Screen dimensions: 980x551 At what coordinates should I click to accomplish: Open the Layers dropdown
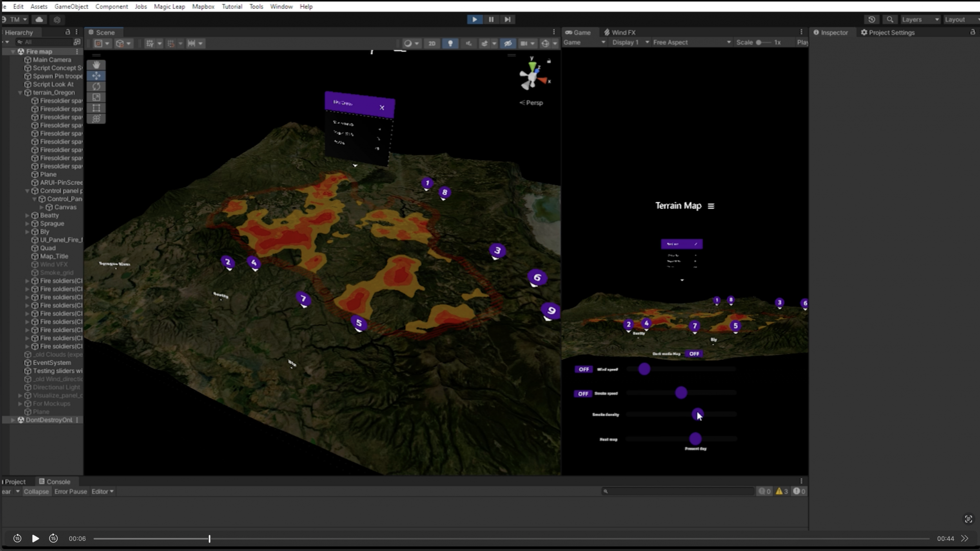tap(920, 19)
